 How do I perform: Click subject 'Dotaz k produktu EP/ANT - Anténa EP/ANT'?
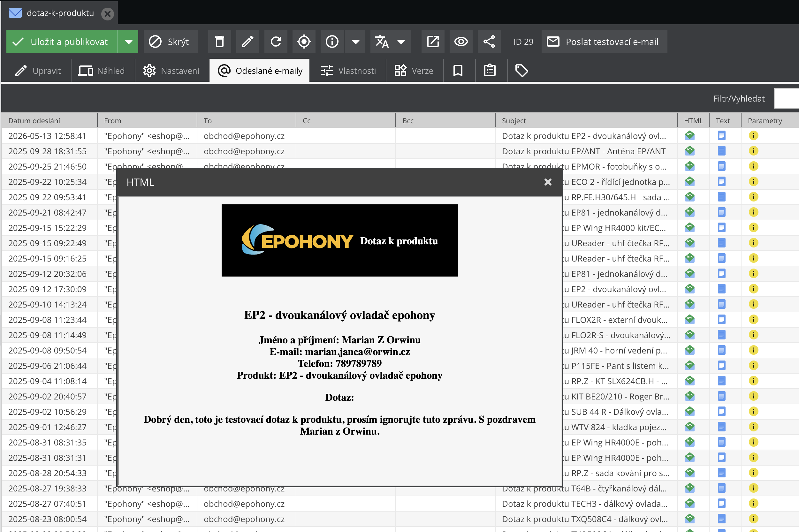point(583,151)
